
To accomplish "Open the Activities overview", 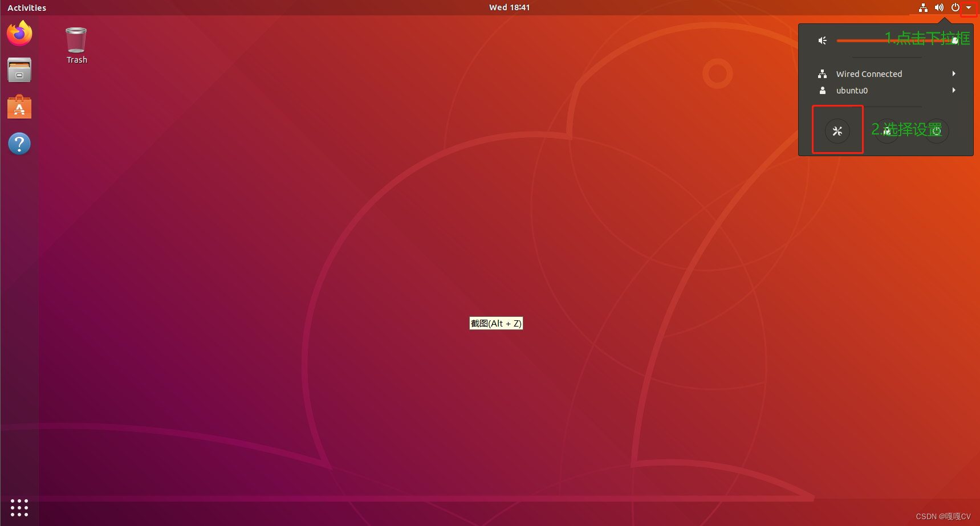I will click(27, 7).
